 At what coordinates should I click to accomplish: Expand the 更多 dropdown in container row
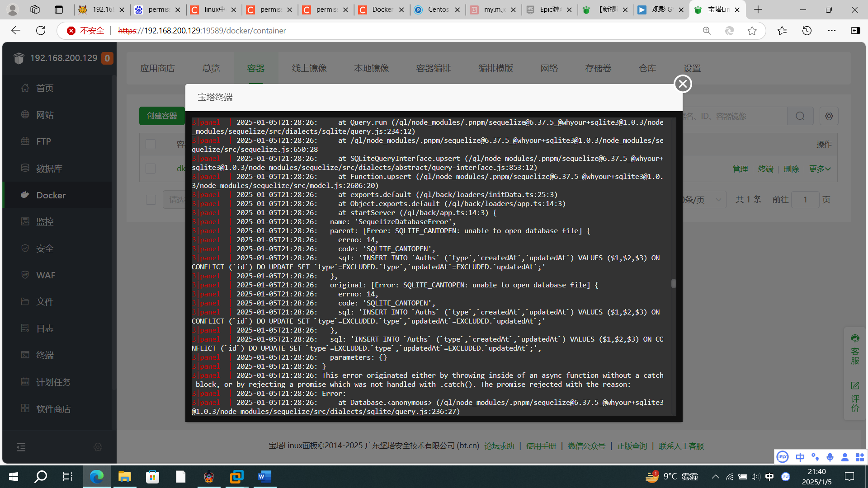click(820, 169)
